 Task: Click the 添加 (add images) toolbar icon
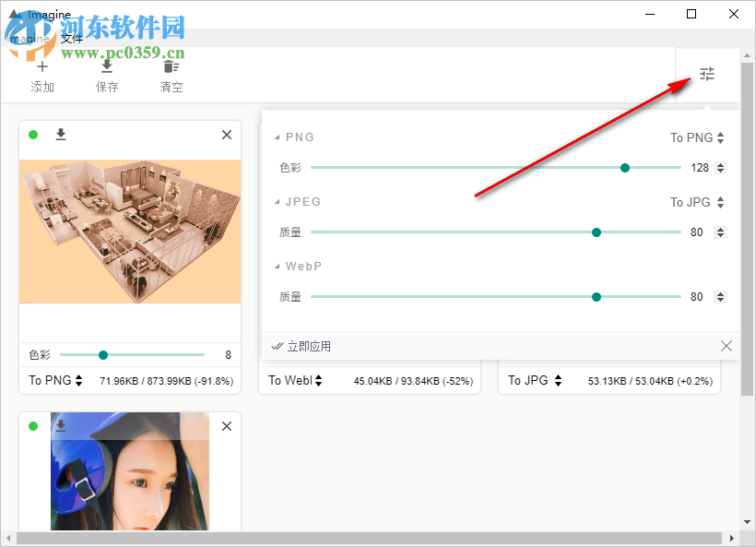(42, 67)
